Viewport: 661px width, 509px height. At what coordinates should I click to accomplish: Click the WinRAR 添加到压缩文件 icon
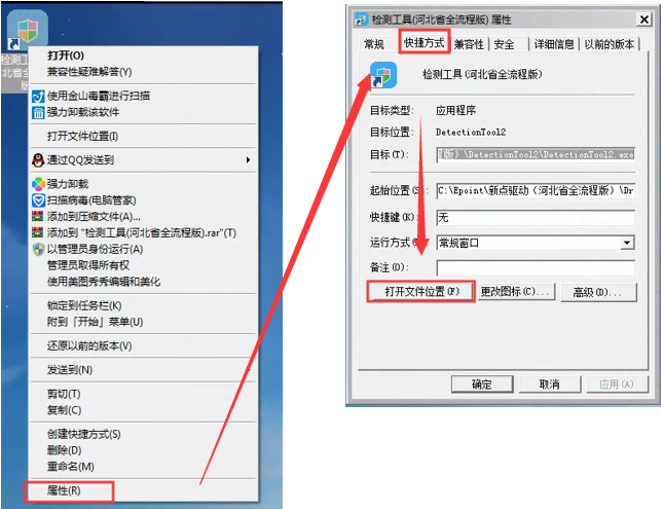click(38, 216)
